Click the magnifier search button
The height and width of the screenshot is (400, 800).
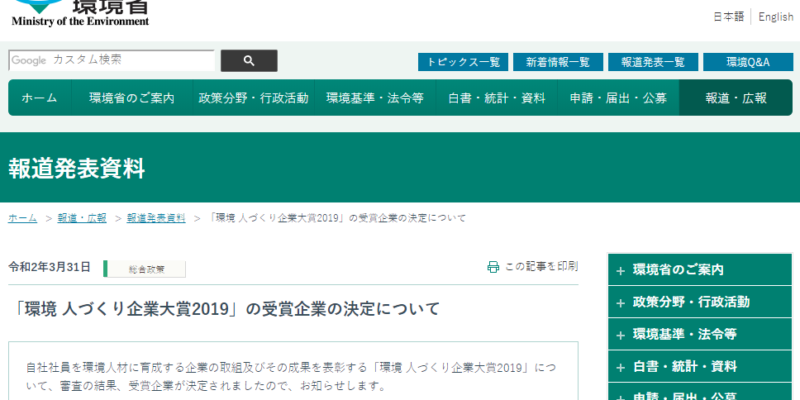pyautogui.click(x=249, y=61)
